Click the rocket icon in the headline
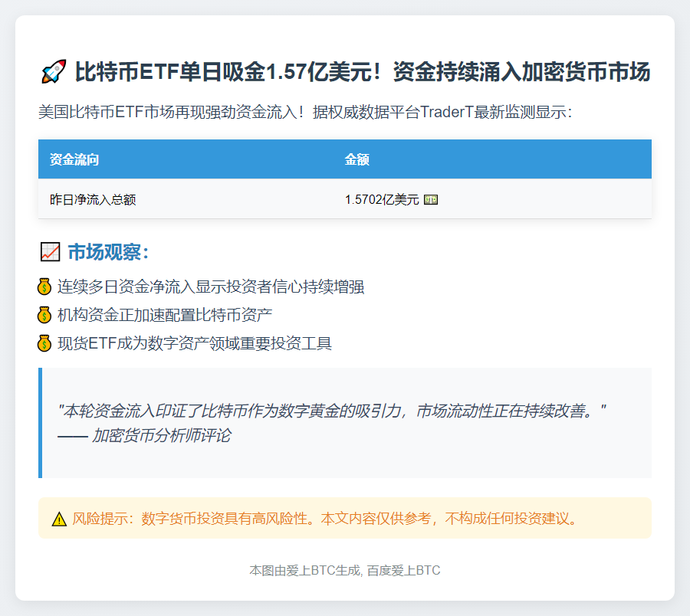690x616 pixels. pyautogui.click(x=52, y=73)
